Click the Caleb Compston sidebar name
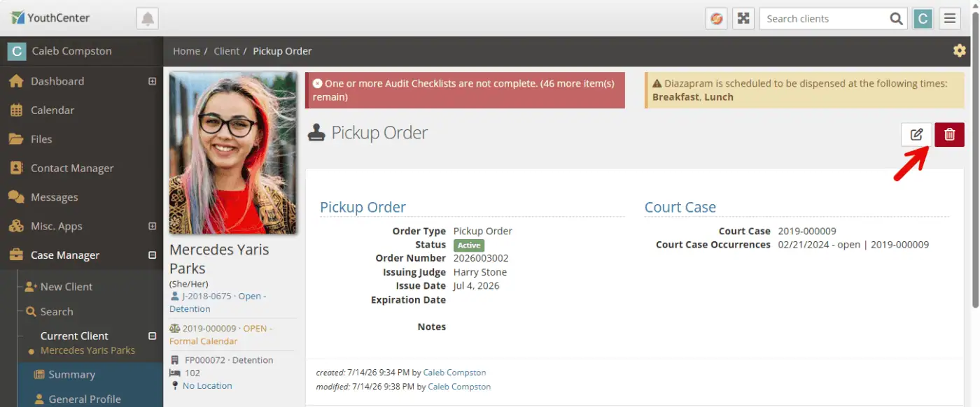Image resolution: width=980 pixels, height=407 pixels. [x=71, y=51]
